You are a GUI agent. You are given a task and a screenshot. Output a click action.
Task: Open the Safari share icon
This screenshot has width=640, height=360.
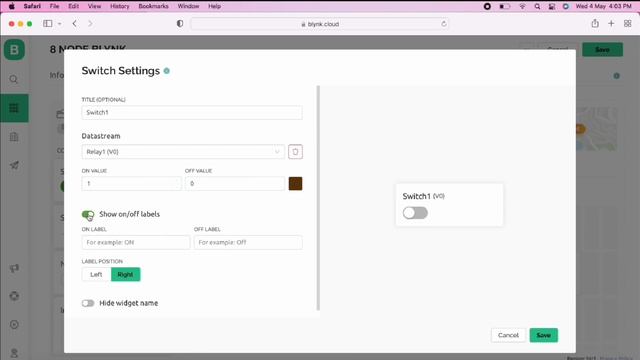(x=595, y=24)
